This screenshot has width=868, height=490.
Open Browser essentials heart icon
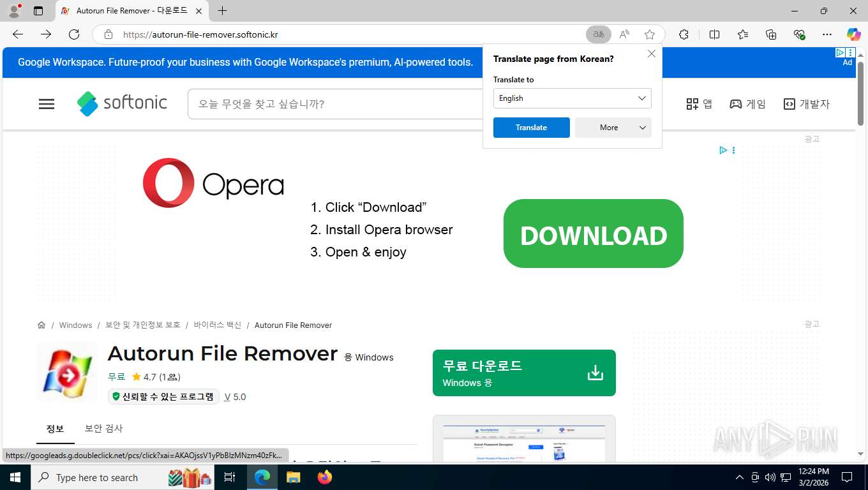pyautogui.click(x=799, y=34)
